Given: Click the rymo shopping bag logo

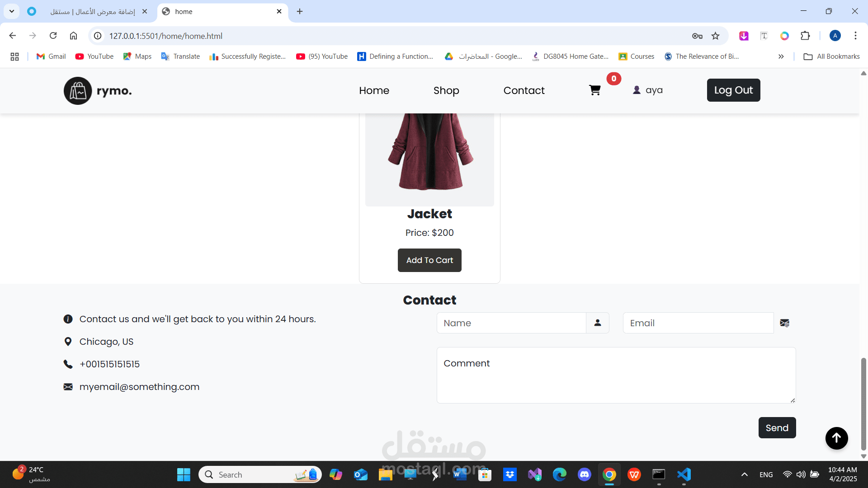Looking at the screenshot, I should (78, 91).
